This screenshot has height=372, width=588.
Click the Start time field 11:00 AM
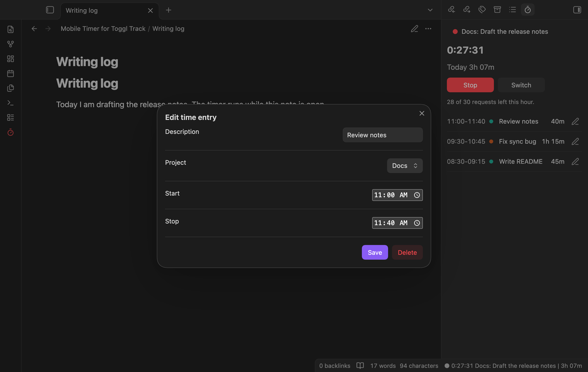coord(397,195)
